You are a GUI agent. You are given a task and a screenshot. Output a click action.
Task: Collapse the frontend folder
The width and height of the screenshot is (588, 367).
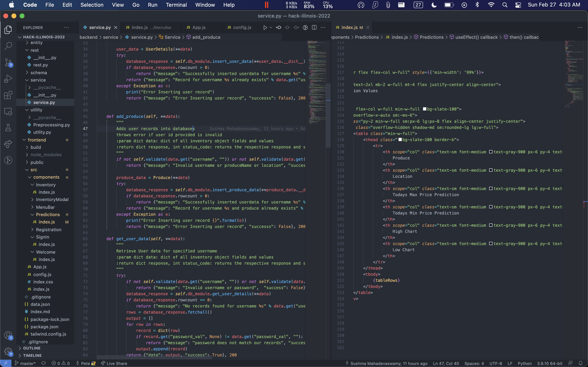(x=37, y=140)
